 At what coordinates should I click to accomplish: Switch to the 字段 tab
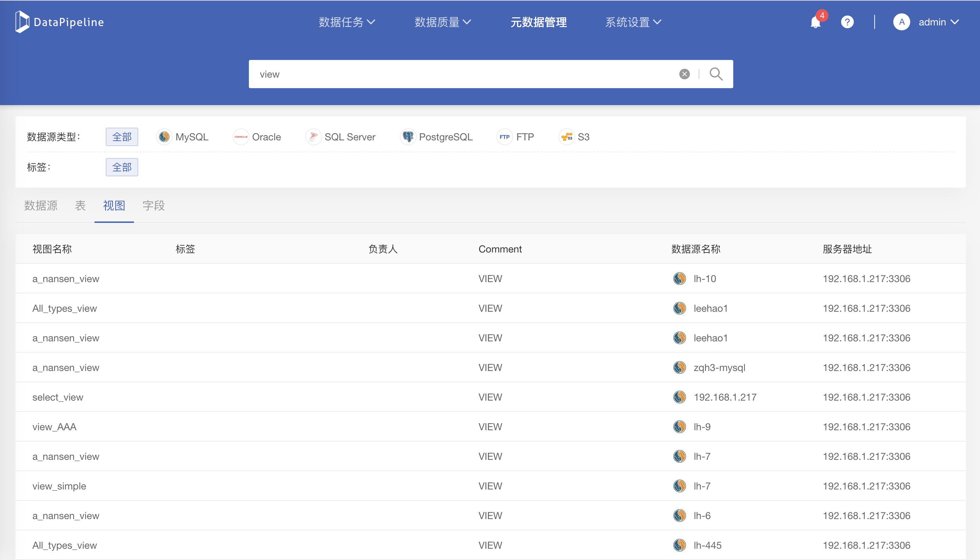coord(153,206)
